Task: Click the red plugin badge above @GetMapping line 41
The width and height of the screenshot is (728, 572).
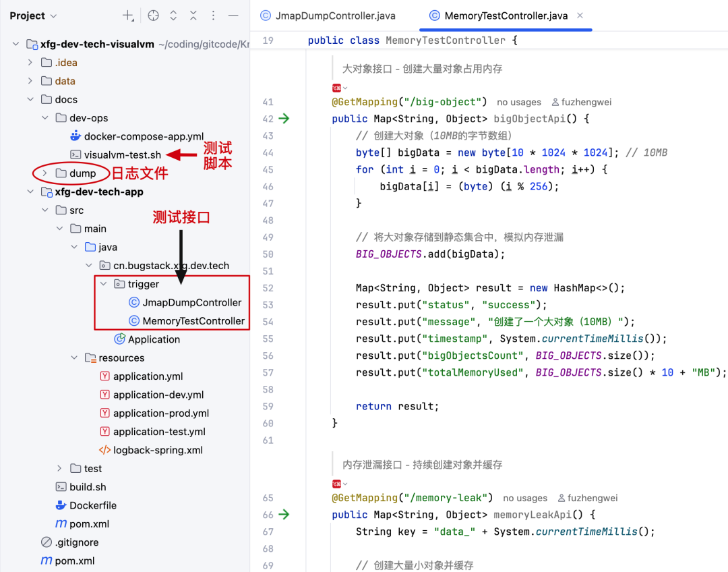Action: click(x=338, y=87)
